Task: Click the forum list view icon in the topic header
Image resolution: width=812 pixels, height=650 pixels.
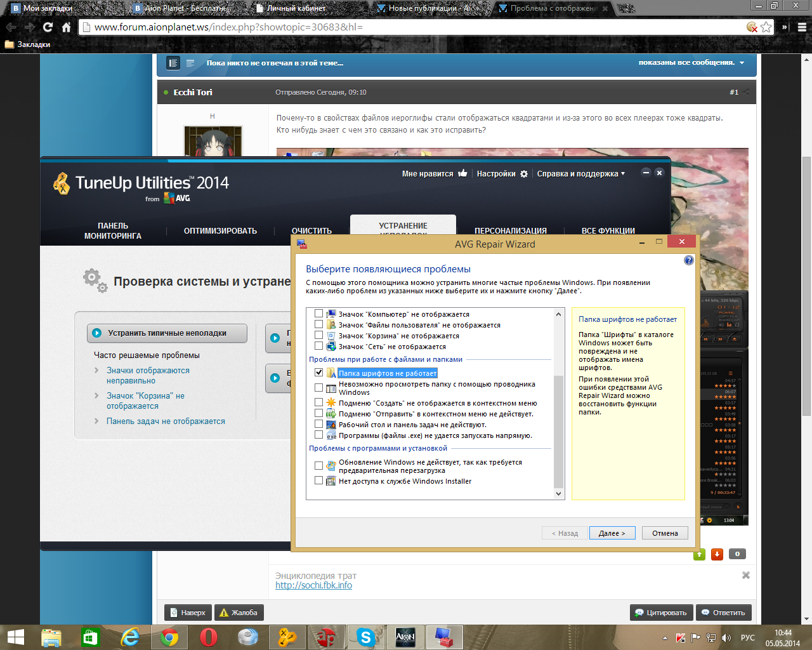Action: [x=173, y=63]
